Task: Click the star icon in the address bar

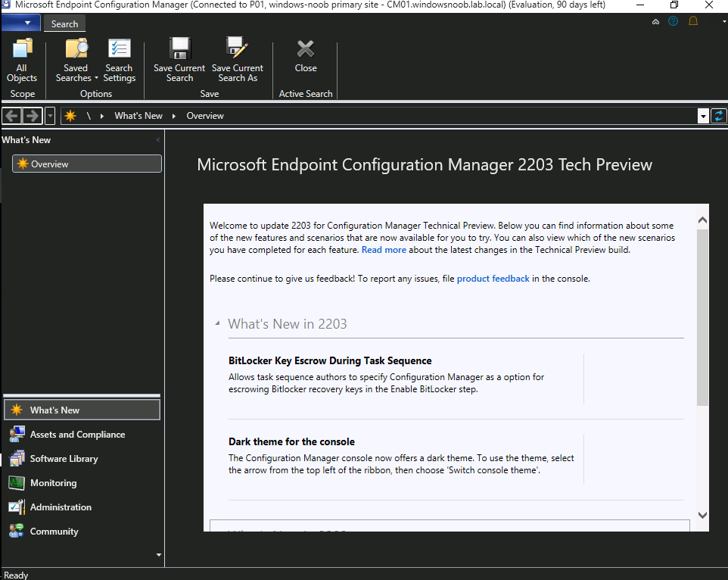Action: [x=70, y=116]
